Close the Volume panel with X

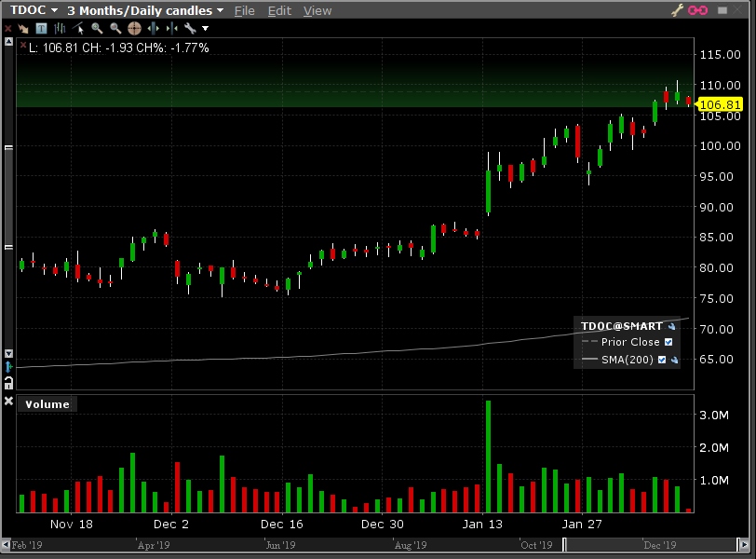[x=9, y=402]
